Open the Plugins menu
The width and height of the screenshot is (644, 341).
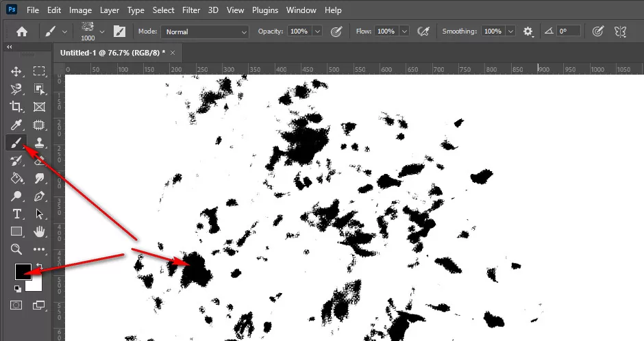coord(265,10)
